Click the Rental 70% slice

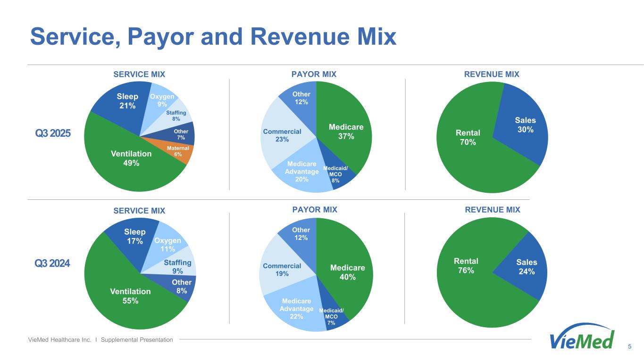(x=467, y=141)
